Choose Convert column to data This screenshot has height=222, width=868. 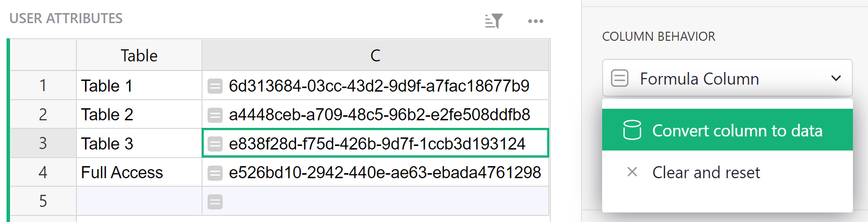tap(727, 130)
